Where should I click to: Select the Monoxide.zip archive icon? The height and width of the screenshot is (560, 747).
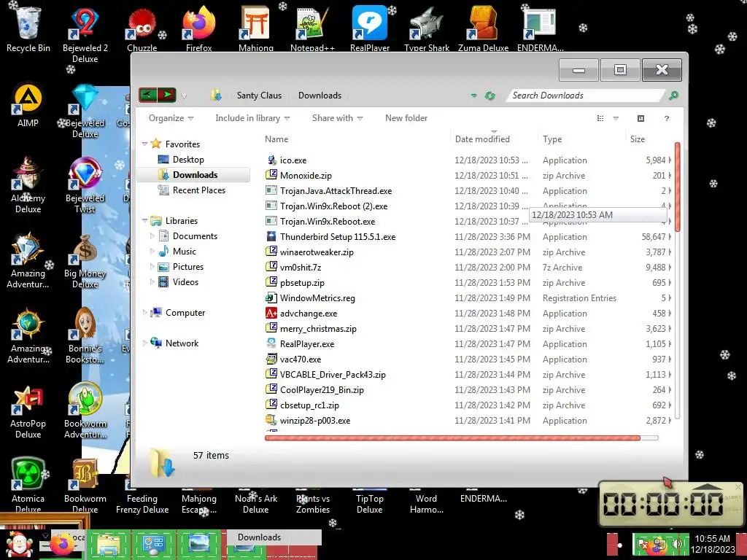[271, 175]
